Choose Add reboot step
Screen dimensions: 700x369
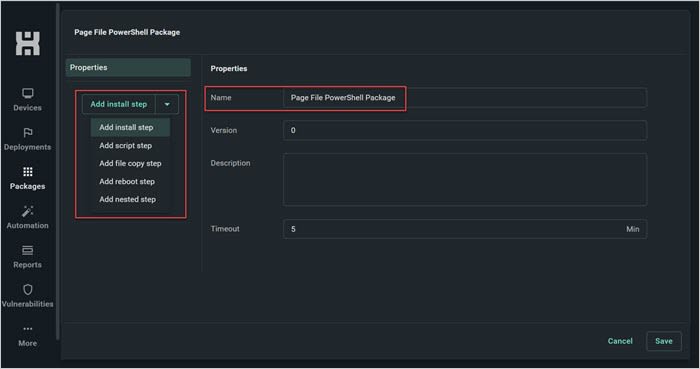point(130,182)
